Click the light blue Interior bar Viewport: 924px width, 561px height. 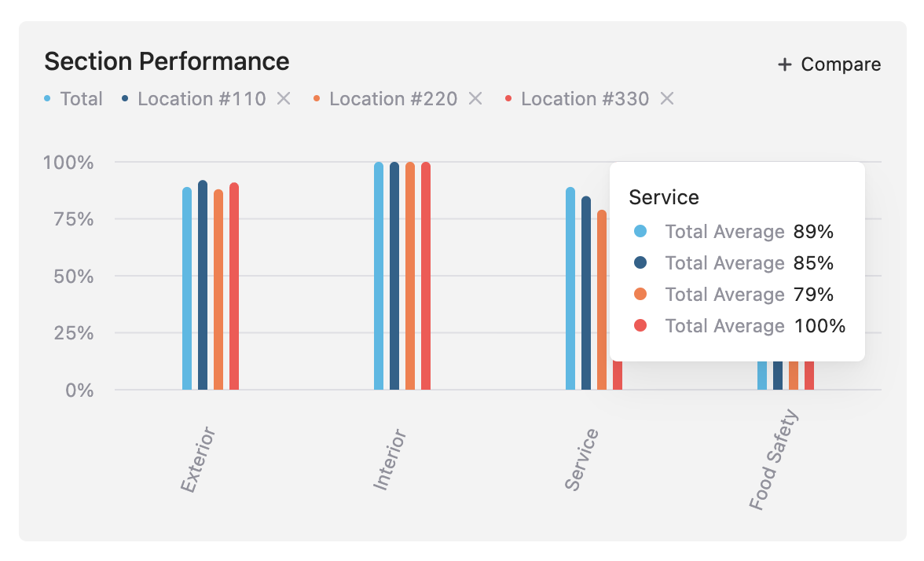[x=379, y=277]
